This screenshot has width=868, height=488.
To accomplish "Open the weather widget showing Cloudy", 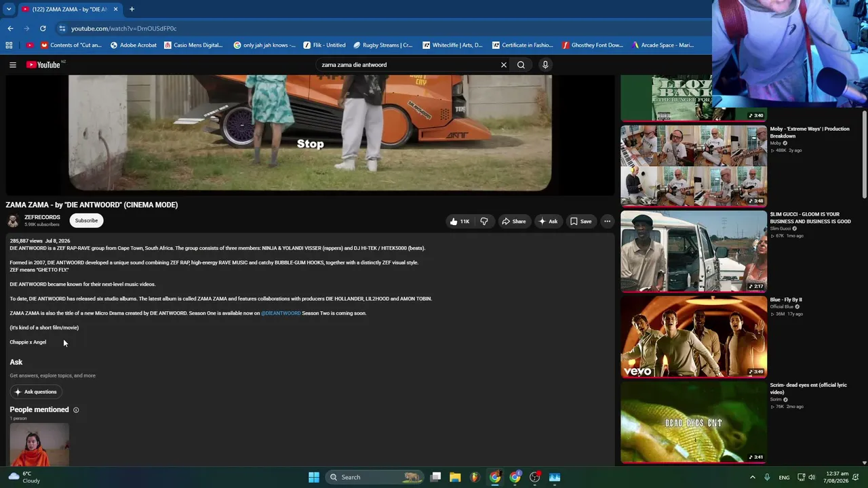I will click(24, 477).
